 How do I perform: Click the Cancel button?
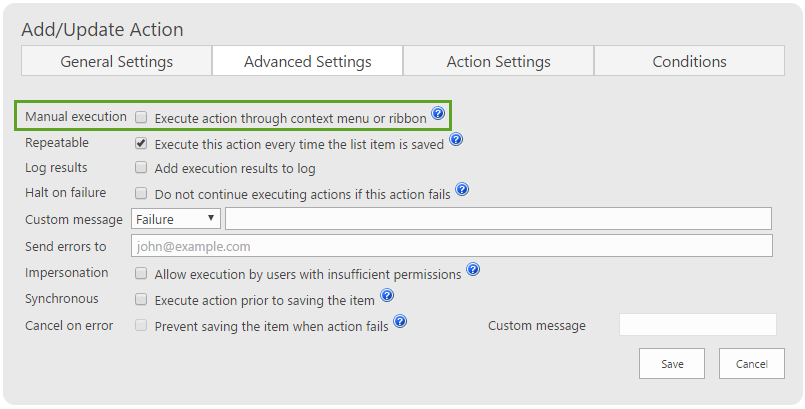[x=752, y=363]
